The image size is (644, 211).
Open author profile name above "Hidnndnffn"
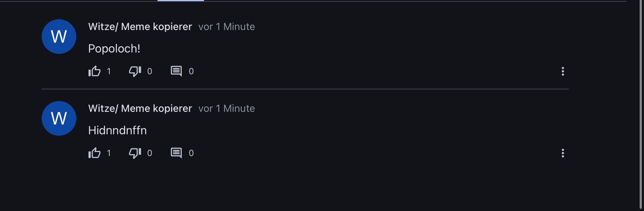pyautogui.click(x=140, y=109)
